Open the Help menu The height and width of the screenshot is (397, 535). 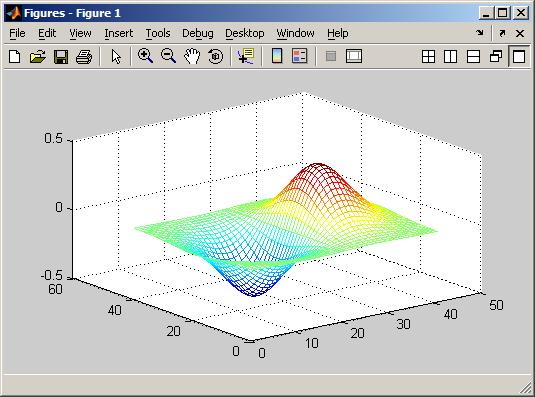(337, 33)
